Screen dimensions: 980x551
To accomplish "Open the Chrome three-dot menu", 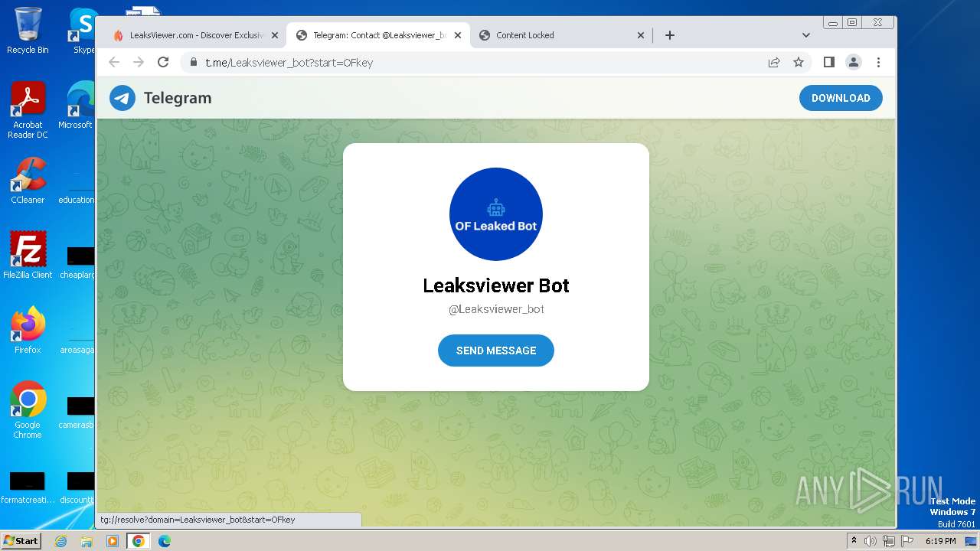I will tap(878, 63).
